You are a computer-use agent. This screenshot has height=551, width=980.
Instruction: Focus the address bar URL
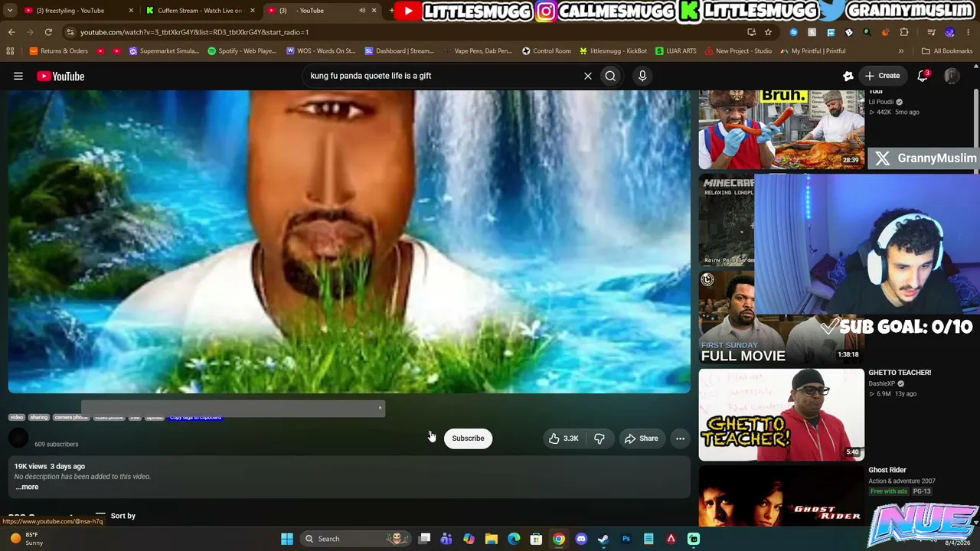click(194, 32)
